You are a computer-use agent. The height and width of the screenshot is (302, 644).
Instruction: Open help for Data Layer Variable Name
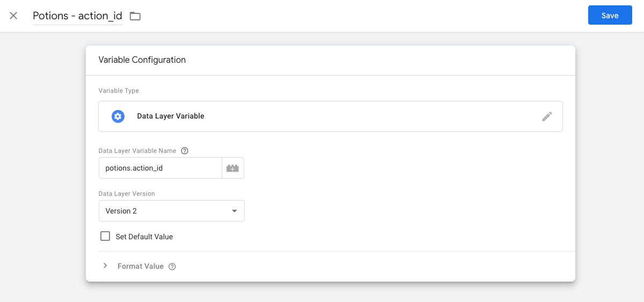(x=185, y=151)
